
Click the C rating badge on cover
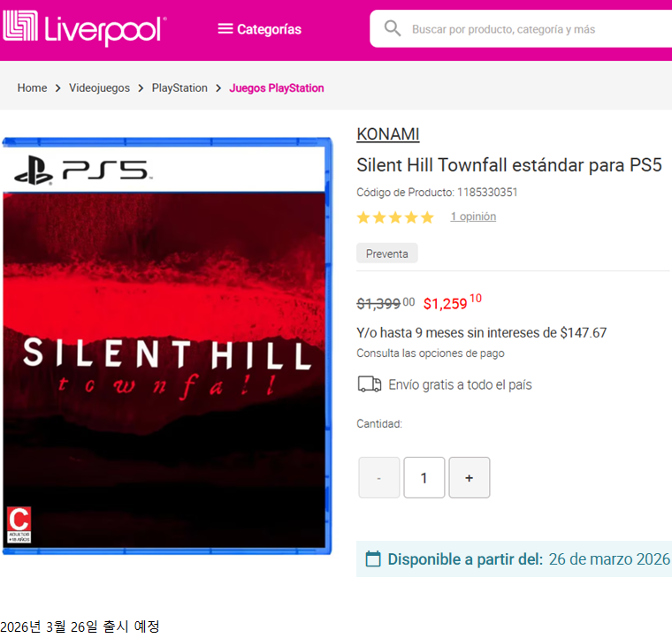[x=19, y=525]
